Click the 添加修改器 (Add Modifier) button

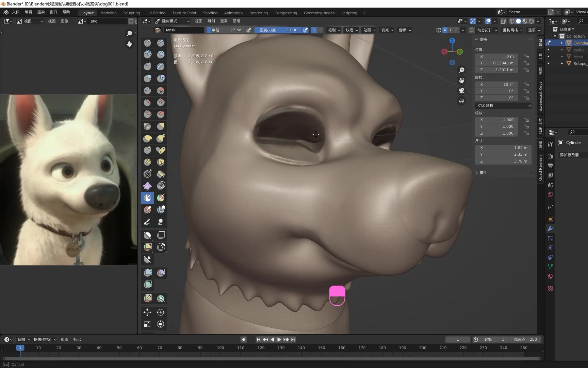[x=573, y=155]
